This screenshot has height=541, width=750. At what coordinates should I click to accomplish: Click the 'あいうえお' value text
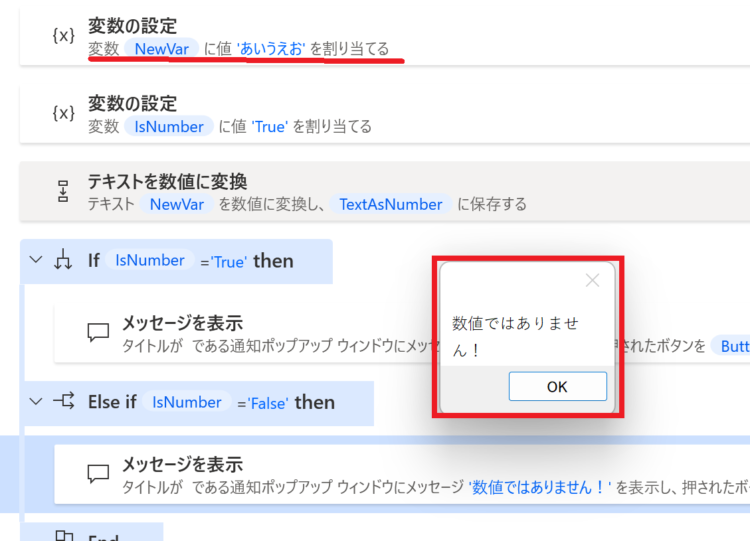pos(271,48)
